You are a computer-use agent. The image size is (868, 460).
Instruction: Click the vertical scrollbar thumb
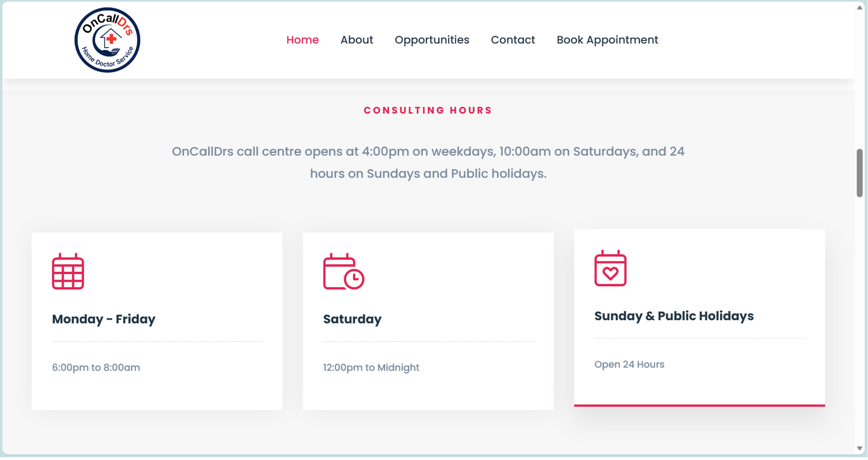point(859,173)
